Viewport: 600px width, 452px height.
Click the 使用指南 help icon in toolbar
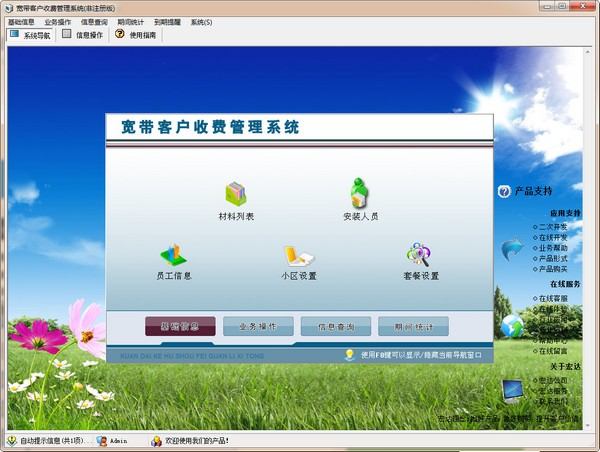120,34
